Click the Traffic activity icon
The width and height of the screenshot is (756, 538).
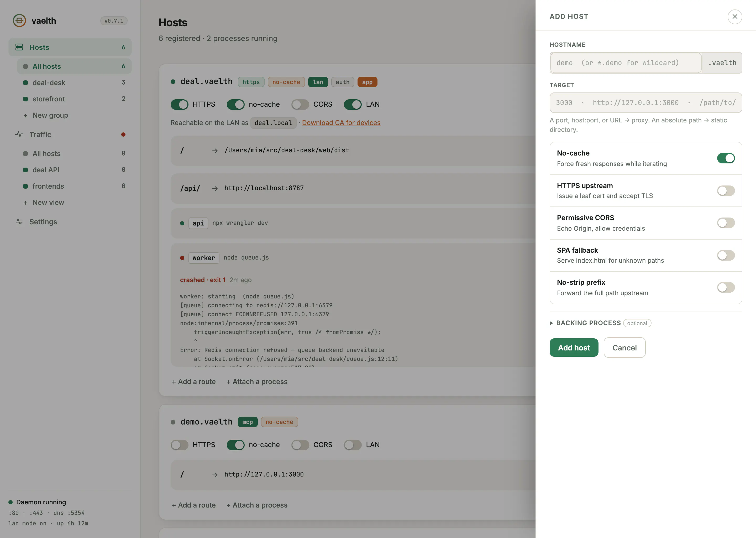click(x=19, y=134)
